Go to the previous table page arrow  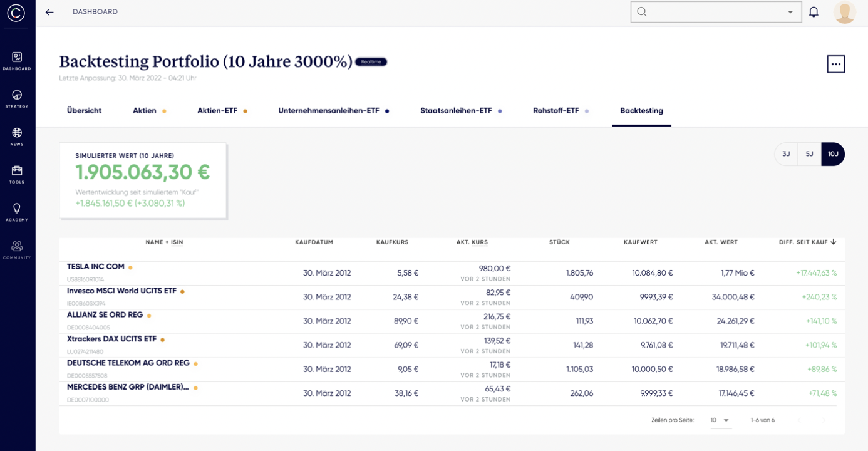(x=800, y=420)
